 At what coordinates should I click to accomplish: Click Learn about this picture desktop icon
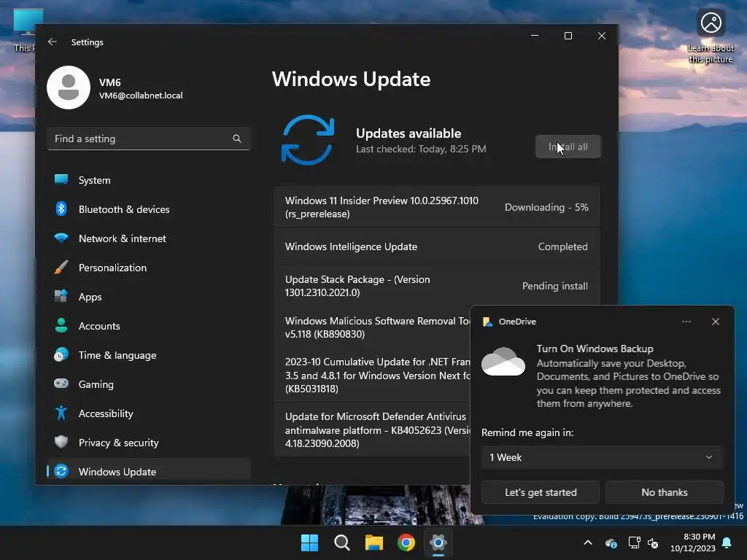point(711,36)
